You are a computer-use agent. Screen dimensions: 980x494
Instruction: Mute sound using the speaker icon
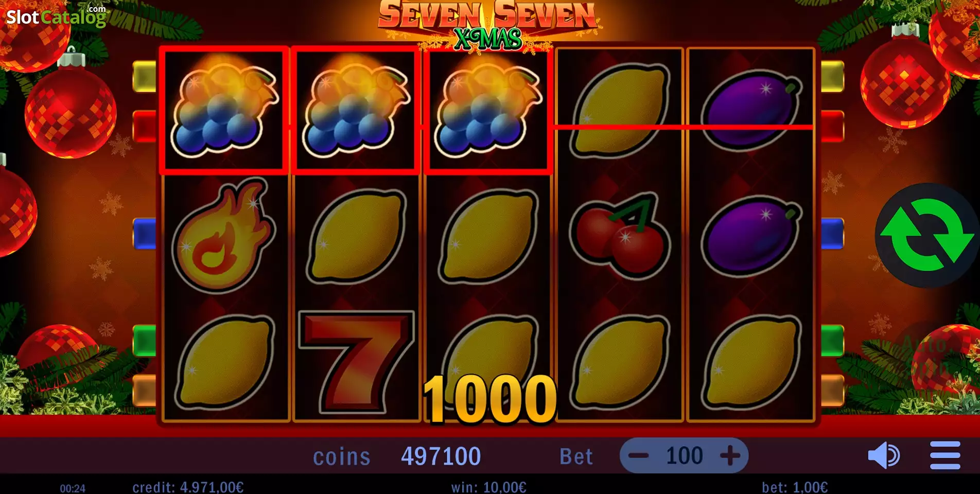tap(884, 455)
